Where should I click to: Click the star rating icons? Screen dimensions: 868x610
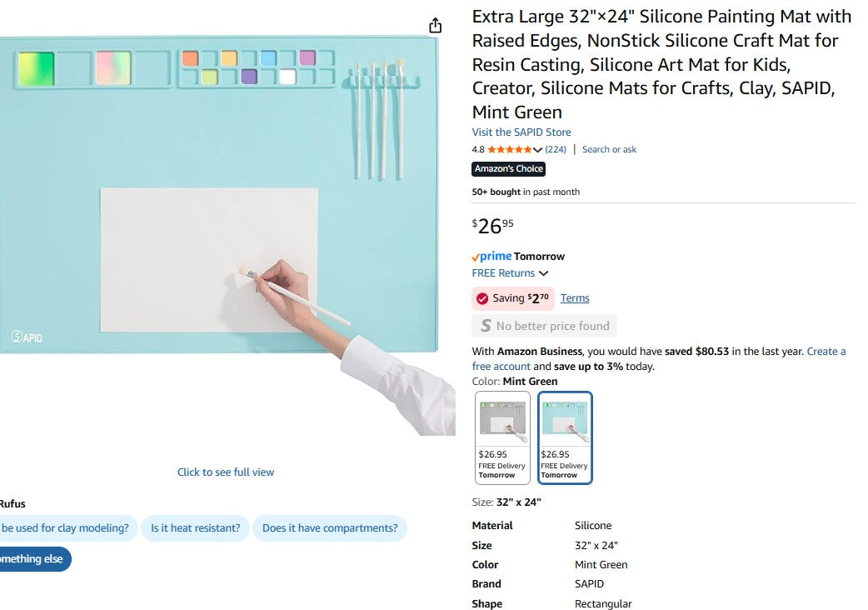coord(509,150)
